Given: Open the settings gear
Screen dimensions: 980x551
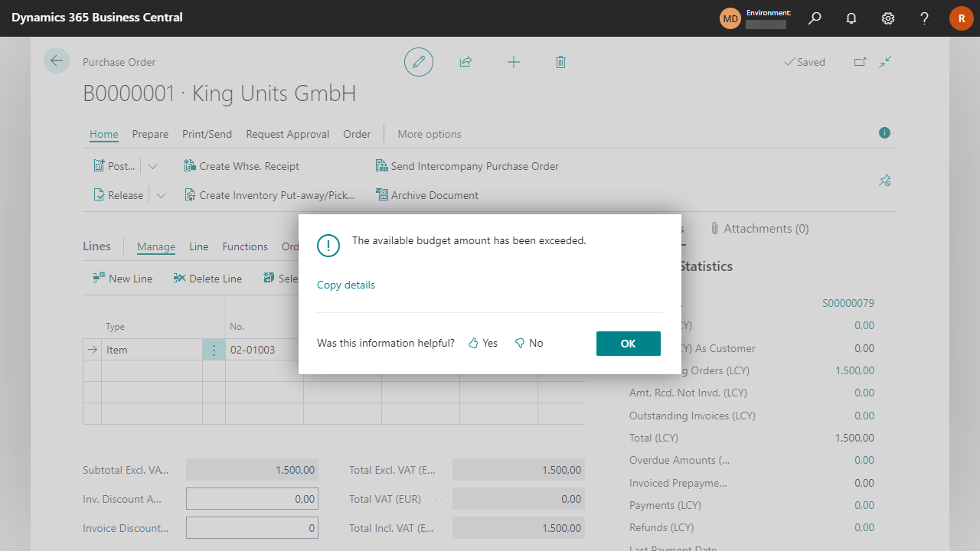Looking at the screenshot, I should point(888,18).
